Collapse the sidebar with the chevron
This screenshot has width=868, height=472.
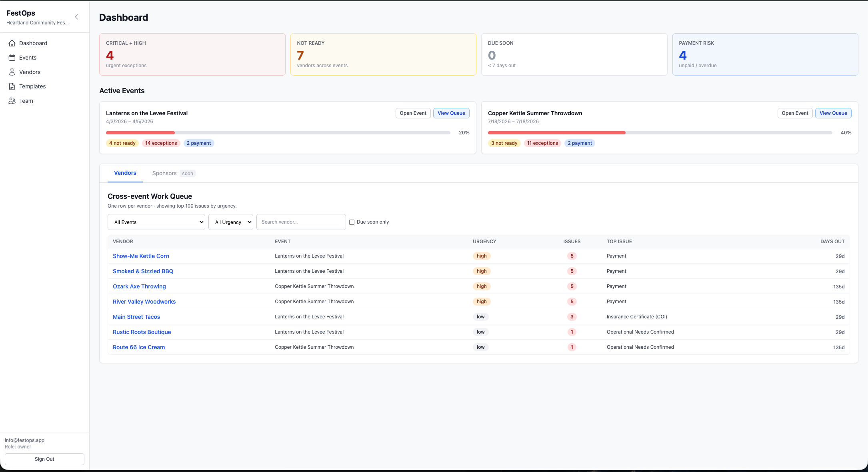[76, 17]
